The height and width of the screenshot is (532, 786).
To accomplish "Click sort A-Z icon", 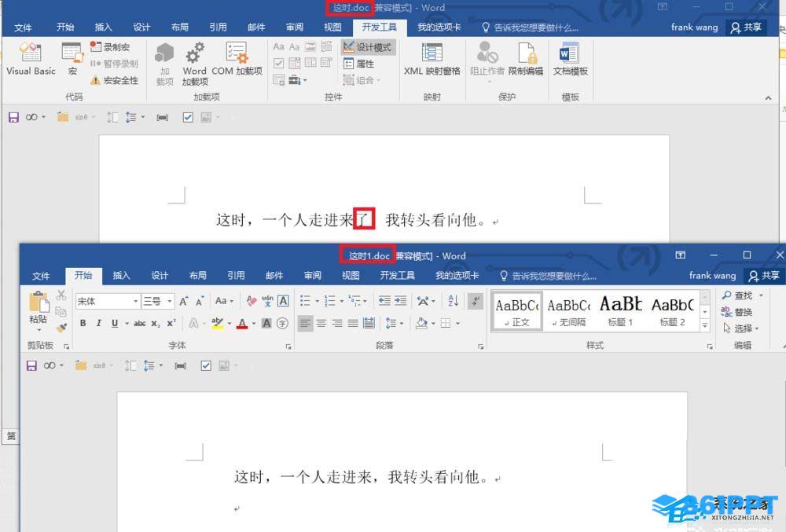I will point(454,300).
